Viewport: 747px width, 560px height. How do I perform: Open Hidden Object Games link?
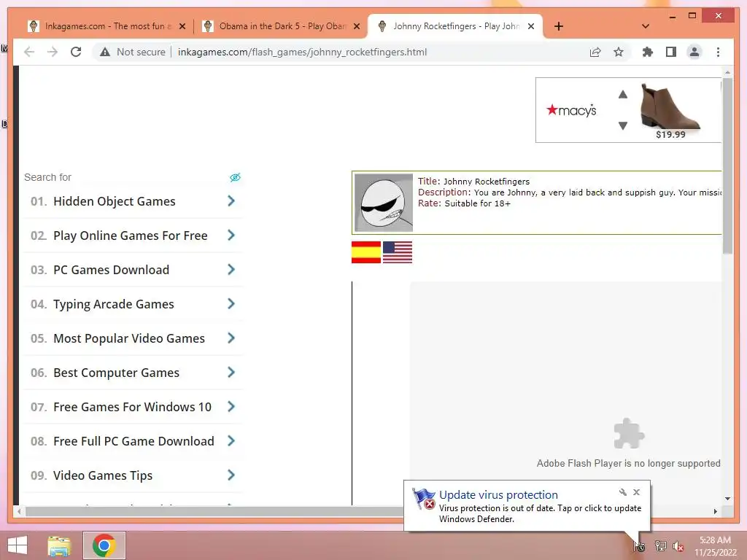(115, 201)
